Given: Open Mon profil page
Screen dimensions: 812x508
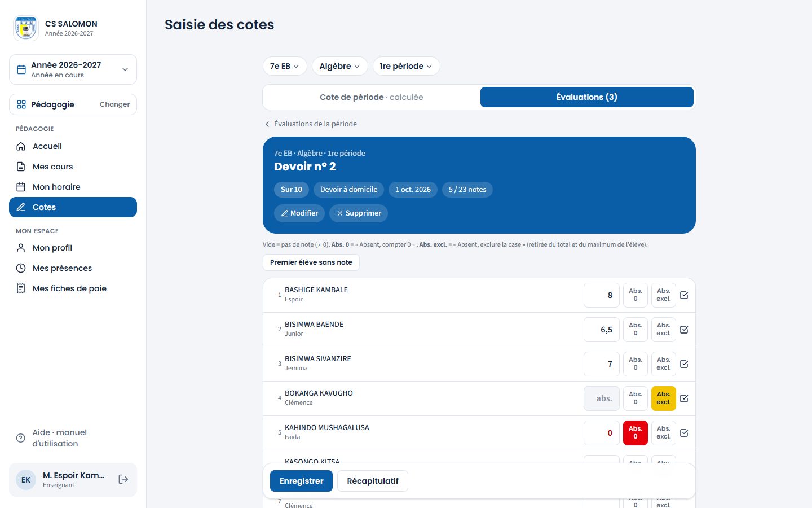Looking at the screenshot, I should pos(73,248).
